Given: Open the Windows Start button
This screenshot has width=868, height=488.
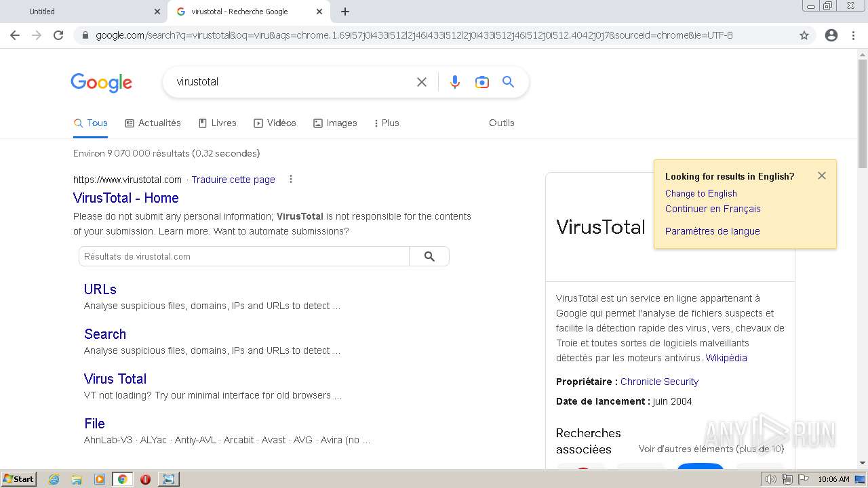Looking at the screenshot, I should coord(19,479).
